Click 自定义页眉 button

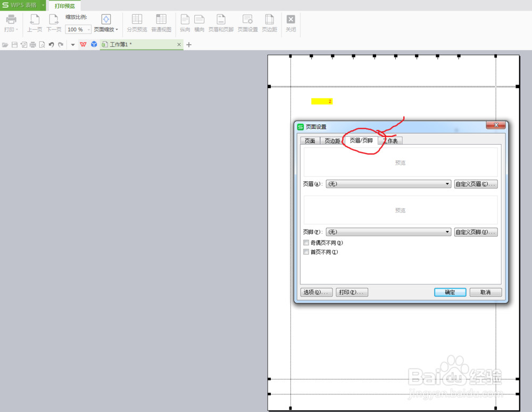(476, 184)
